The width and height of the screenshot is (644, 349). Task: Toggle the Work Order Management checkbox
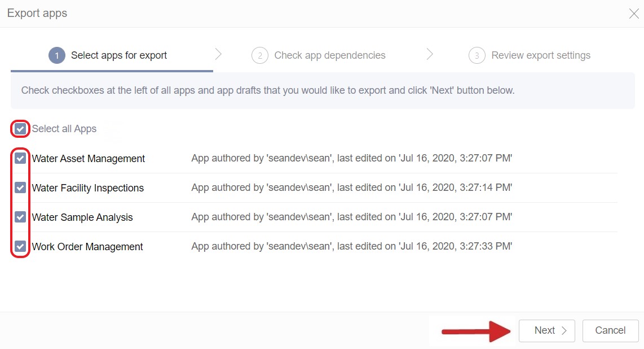[x=20, y=246]
